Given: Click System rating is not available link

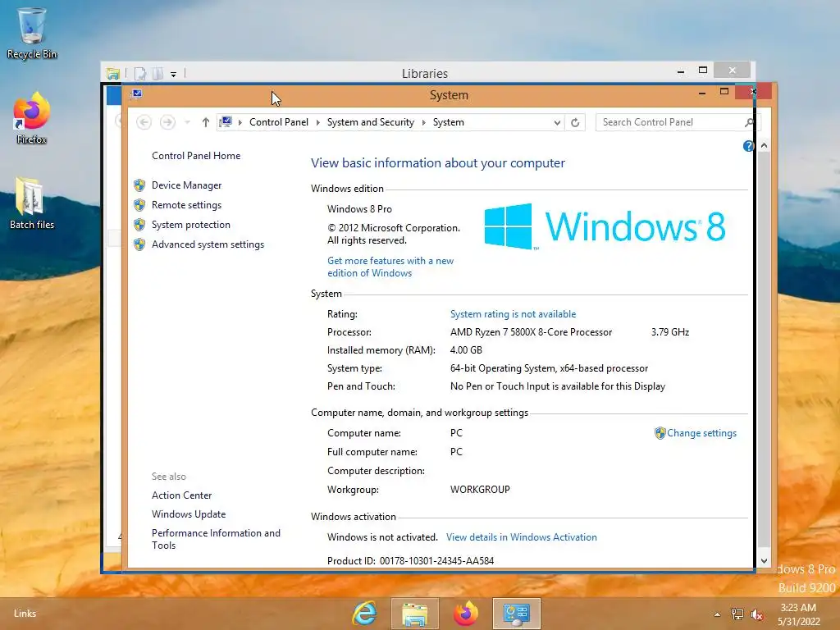Looking at the screenshot, I should [514, 314].
